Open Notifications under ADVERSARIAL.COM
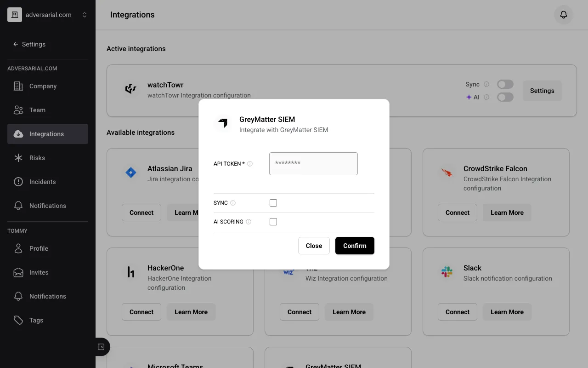This screenshot has width=588, height=368. (x=48, y=206)
